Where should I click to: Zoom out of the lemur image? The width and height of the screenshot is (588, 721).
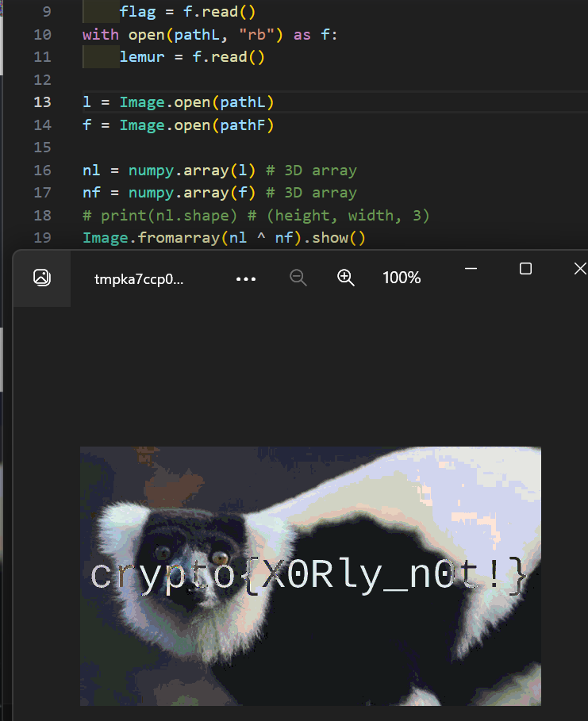pyautogui.click(x=298, y=278)
